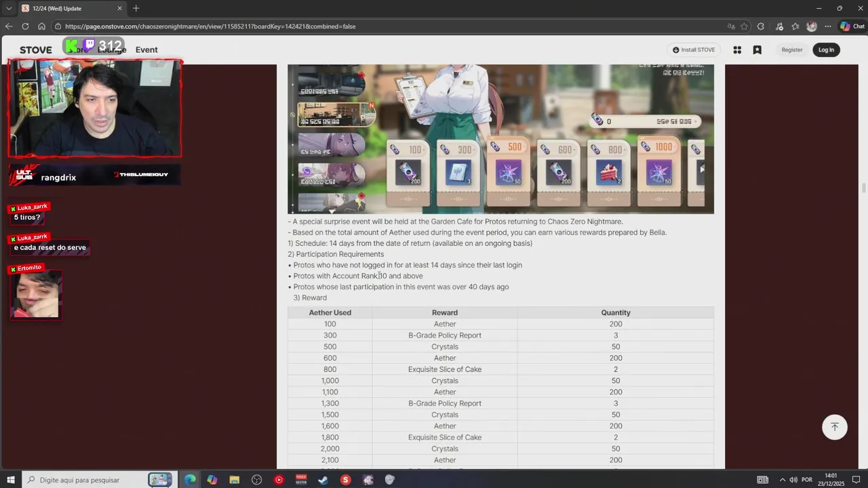Open the browser settings ellipsis menu

click(828, 26)
